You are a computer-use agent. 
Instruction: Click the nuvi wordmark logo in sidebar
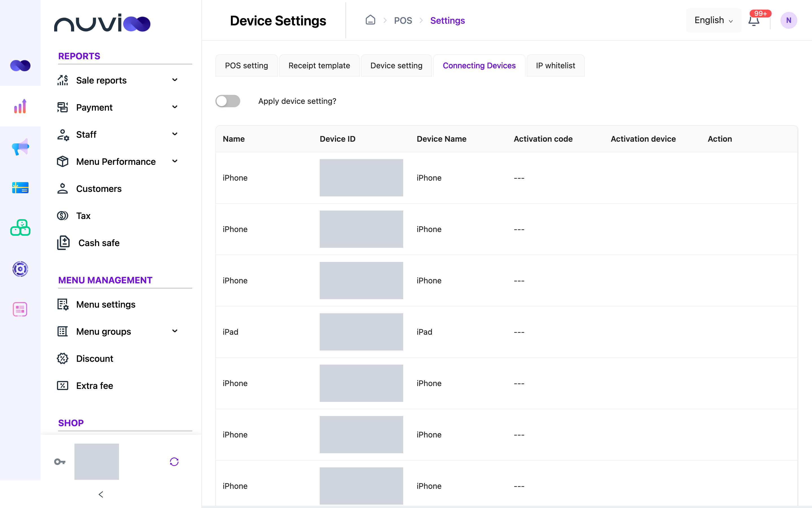[102, 23]
